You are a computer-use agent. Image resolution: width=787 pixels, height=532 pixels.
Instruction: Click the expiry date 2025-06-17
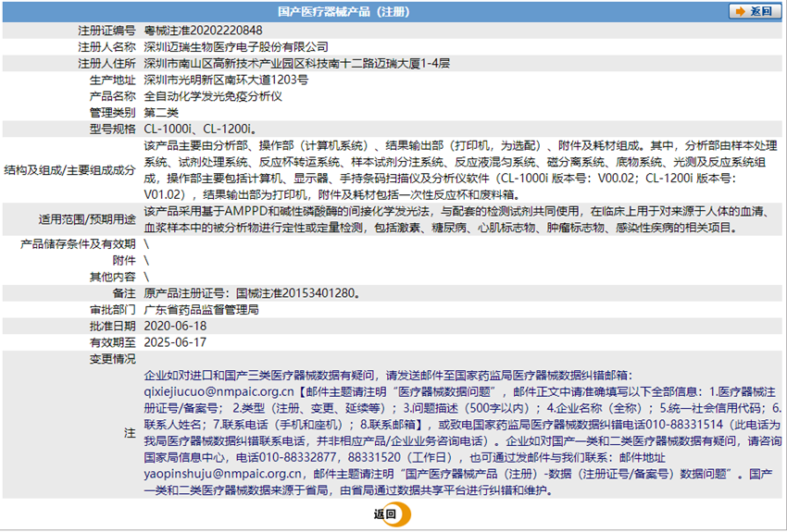point(175,342)
